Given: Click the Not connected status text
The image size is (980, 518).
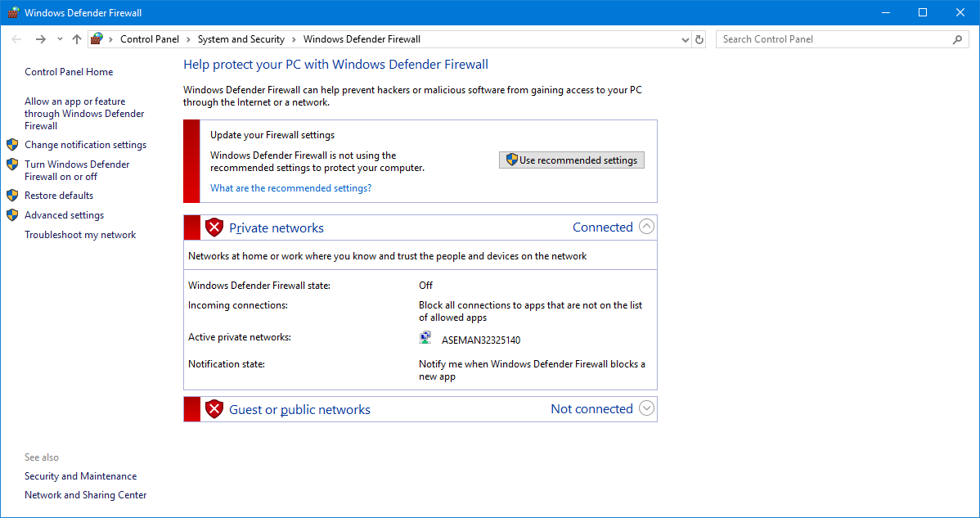Looking at the screenshot, I should (592, 409).
